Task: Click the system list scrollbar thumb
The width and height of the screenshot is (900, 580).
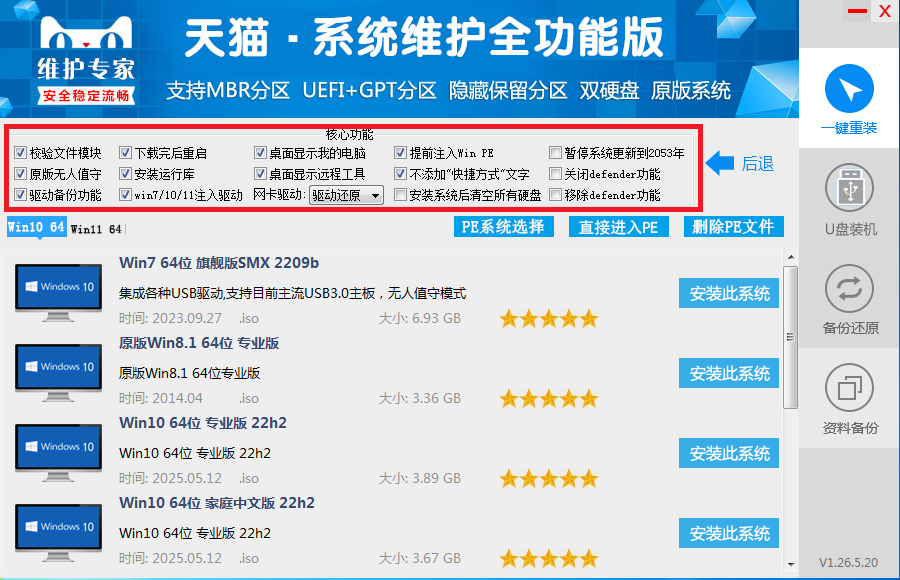Action: [x=790, y=337]
